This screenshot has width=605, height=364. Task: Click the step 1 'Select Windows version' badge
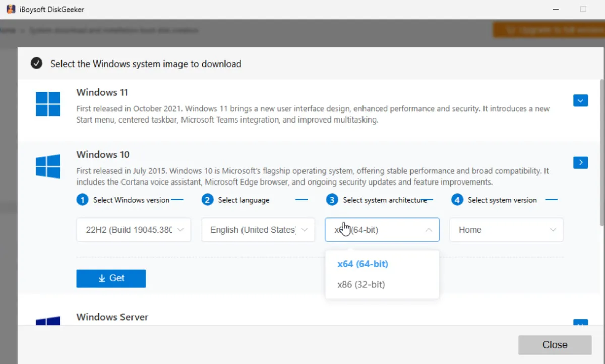tap(82, 200)
